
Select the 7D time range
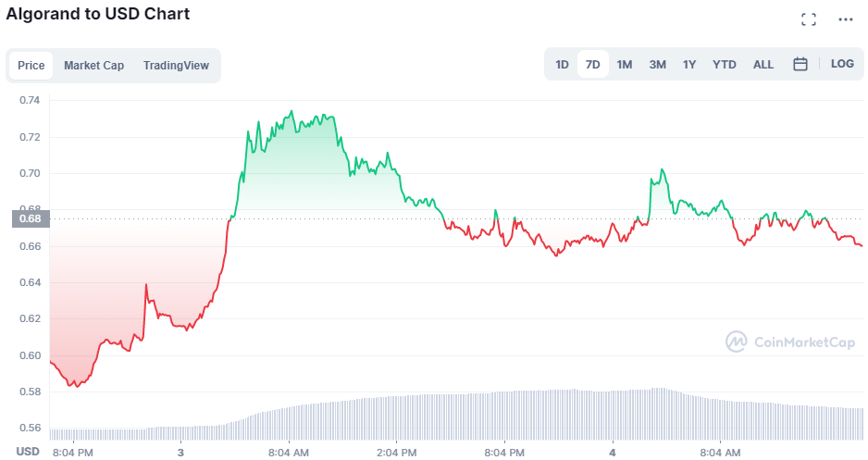pyautogui.click(x=593, y=64)
